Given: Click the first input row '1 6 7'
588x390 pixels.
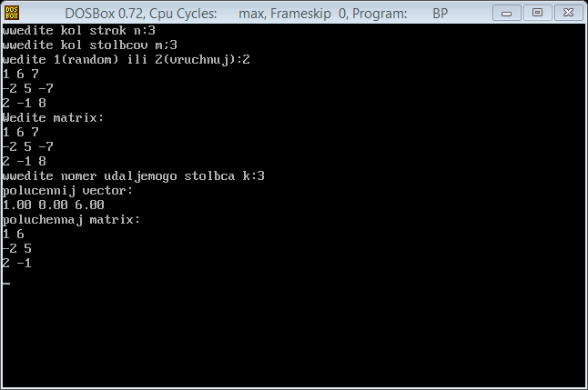Looking at the screenshot, I should click(21, 75).
